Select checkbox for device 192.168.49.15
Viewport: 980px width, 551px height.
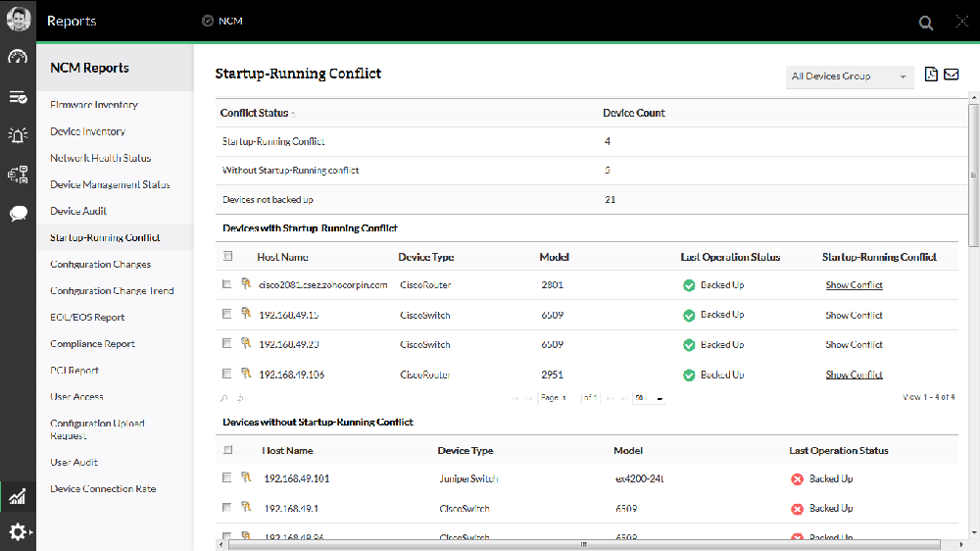(x=227, y=315)
